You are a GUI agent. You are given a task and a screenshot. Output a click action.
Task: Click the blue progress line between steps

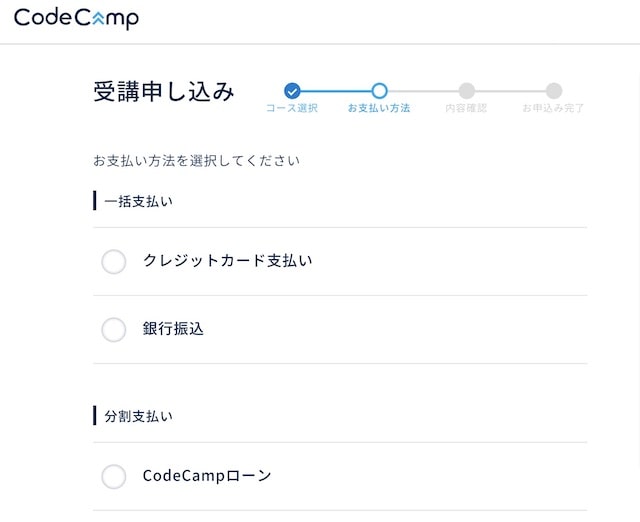click(336, 91)
